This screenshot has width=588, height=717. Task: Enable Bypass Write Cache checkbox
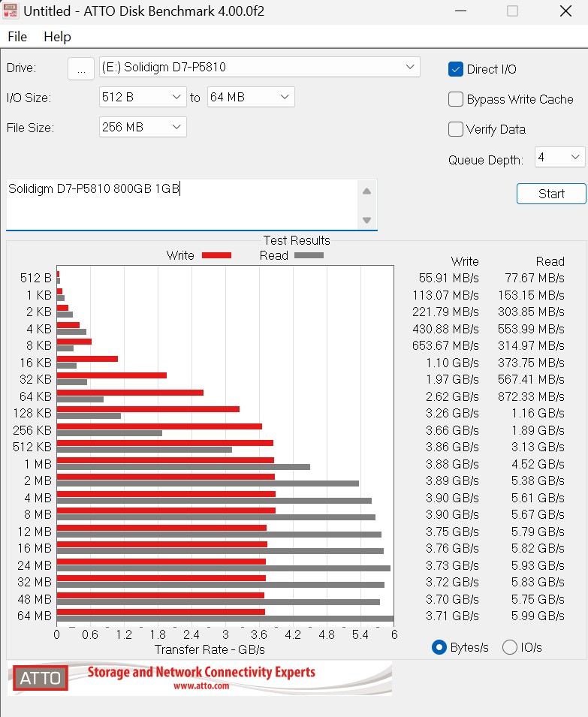point(456,99)
